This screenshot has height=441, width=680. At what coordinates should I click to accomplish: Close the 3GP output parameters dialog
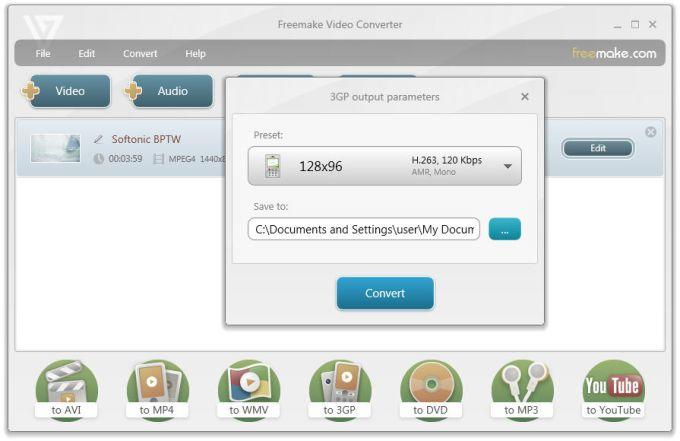pos(525,97)
